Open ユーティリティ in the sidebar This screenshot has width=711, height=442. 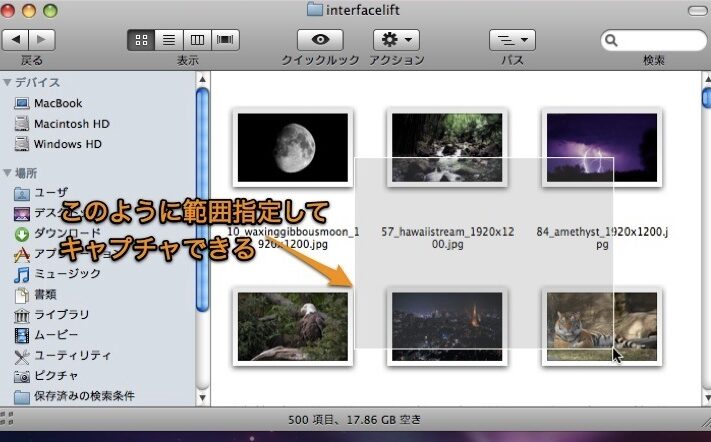73,355
